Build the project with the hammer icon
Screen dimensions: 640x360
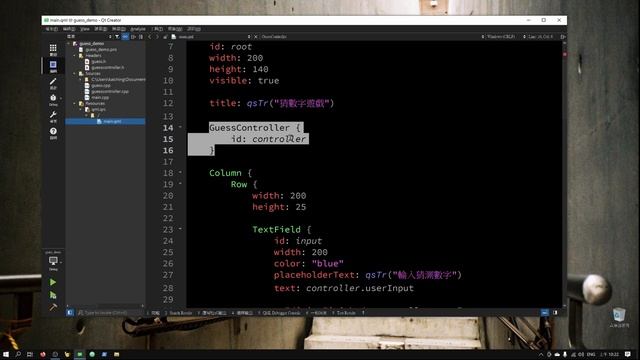point(53,307)
